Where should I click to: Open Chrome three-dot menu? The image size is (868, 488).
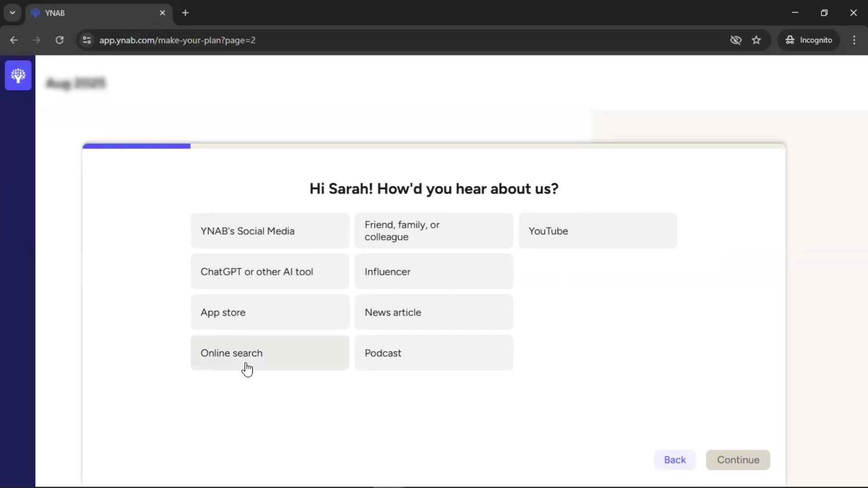854,40
